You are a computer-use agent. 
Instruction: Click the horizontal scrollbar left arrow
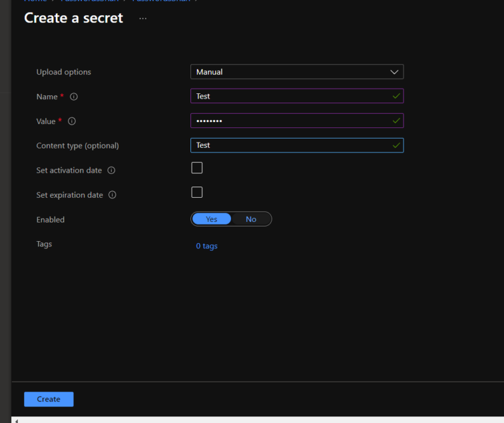pos(16,420)
